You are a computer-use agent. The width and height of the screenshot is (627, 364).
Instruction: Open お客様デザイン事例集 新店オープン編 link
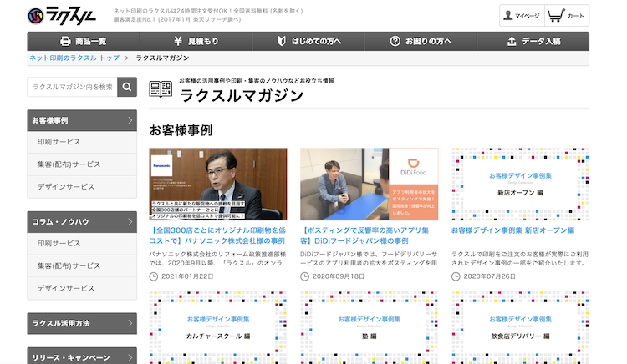512,230
